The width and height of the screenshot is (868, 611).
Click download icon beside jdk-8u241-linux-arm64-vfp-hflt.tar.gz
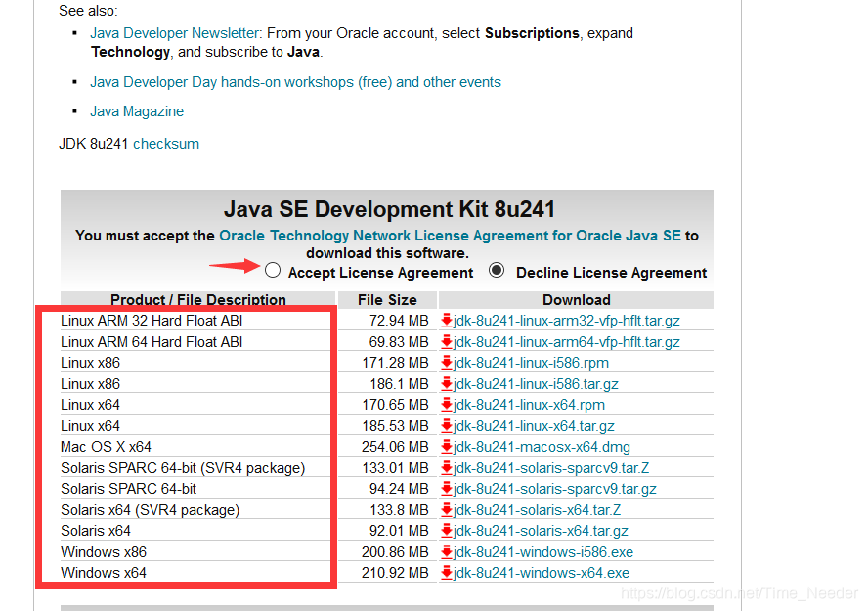coord(446,341)
